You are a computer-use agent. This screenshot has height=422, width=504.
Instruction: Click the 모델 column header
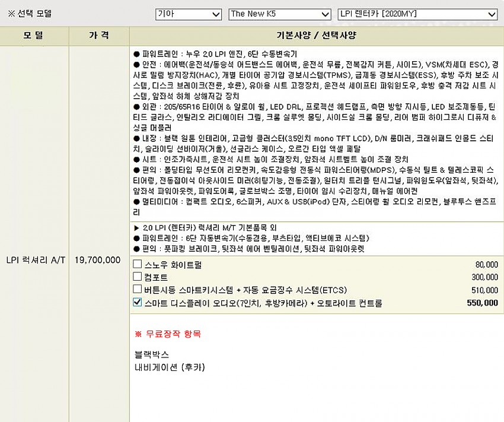[34, 36]
